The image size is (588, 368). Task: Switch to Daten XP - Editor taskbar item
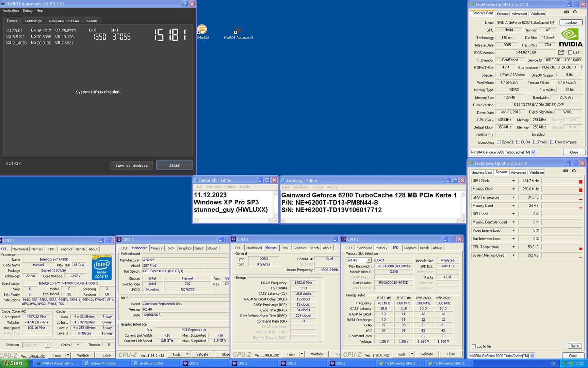pos(106,363)
